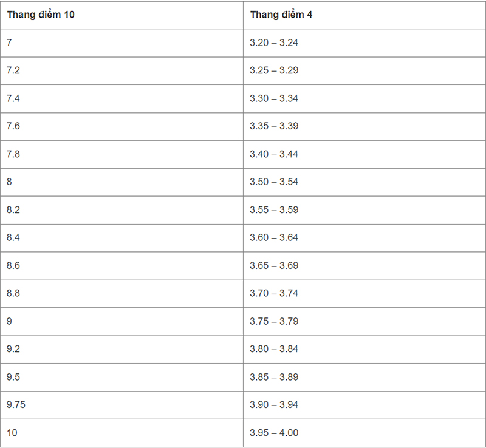The height and width of the screenshot is (448, 486).
Task: Click the 9.5 score cell
Action: pyautogui.click(x=122, y=378)
